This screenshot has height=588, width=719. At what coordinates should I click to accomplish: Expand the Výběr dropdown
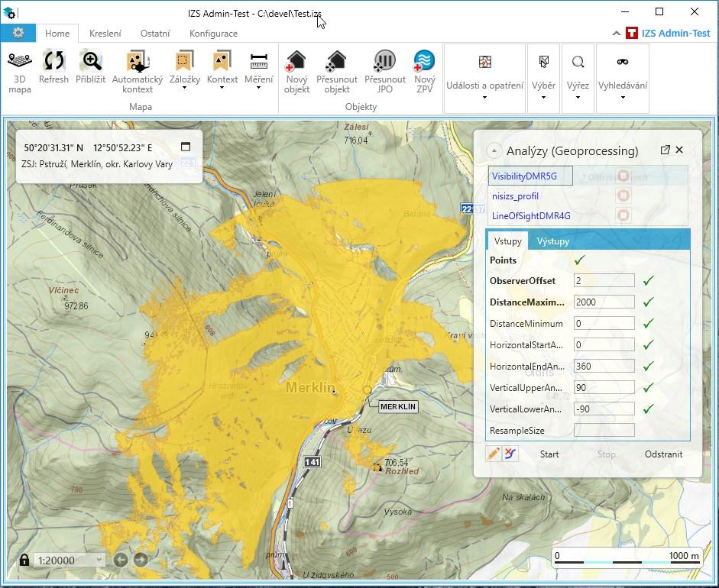pyautogui.click(x=543, y=78)
